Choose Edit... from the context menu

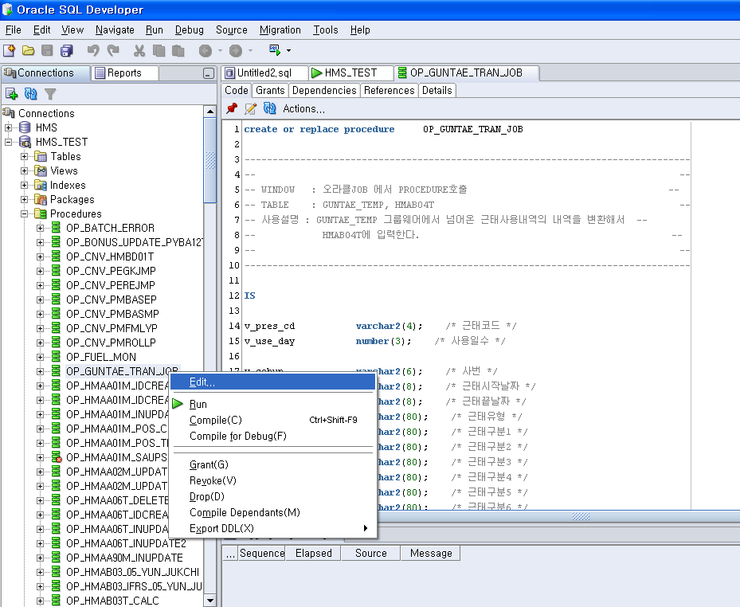(x=201, y=382)
